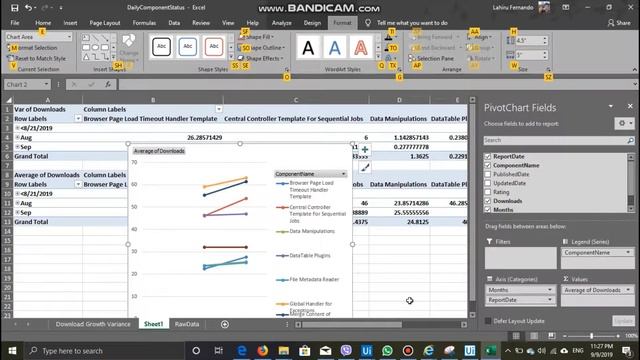
Task: Toggle ReportDate field checkbox
Action: coord(488,156)
